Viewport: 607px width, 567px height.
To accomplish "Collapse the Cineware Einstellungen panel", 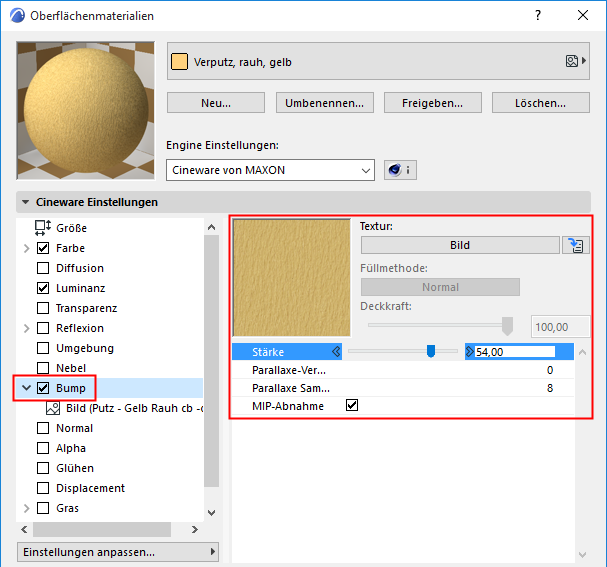I will [26, 202].
